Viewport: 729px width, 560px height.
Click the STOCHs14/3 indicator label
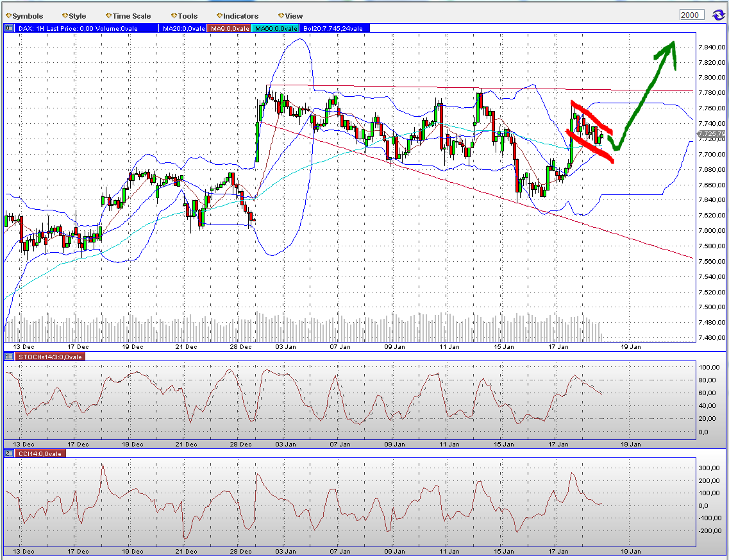pos(50,357)
